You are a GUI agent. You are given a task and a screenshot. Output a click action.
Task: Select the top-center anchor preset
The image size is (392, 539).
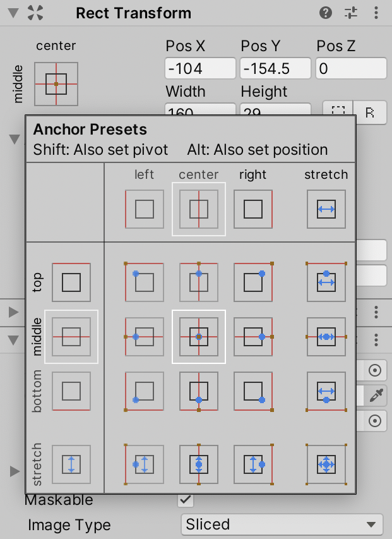[199, 282]
